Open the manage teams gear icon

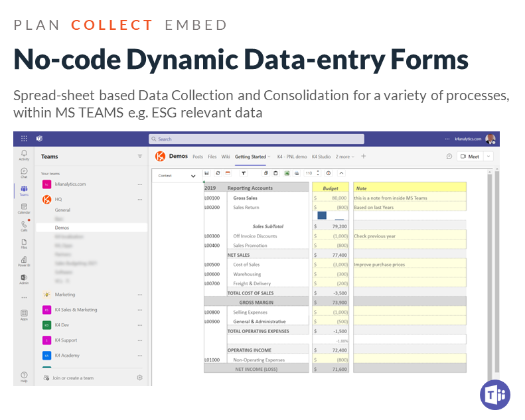139,378
